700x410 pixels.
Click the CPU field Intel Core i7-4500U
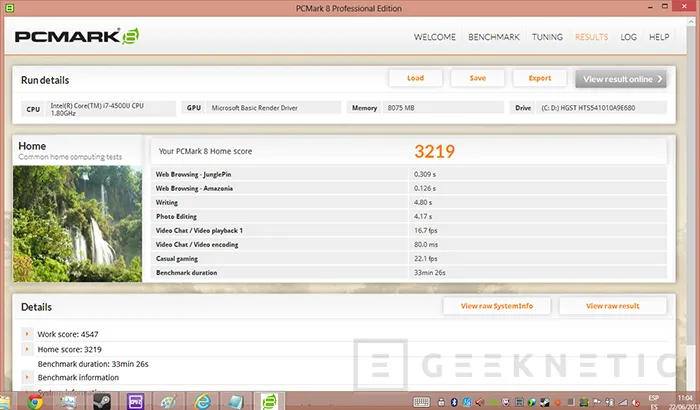tap(109, 109)
